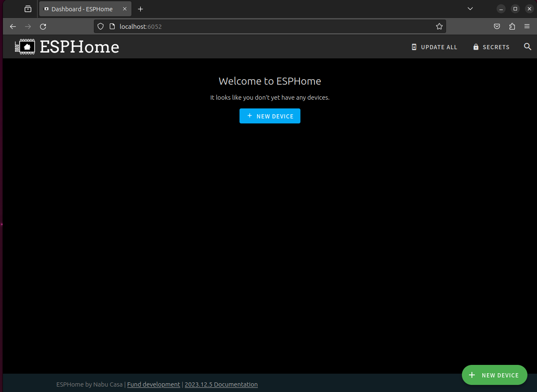Screen dimensions: 537x392
Task: Open the SECRETS editor
Action: click(x=491, y=47)
